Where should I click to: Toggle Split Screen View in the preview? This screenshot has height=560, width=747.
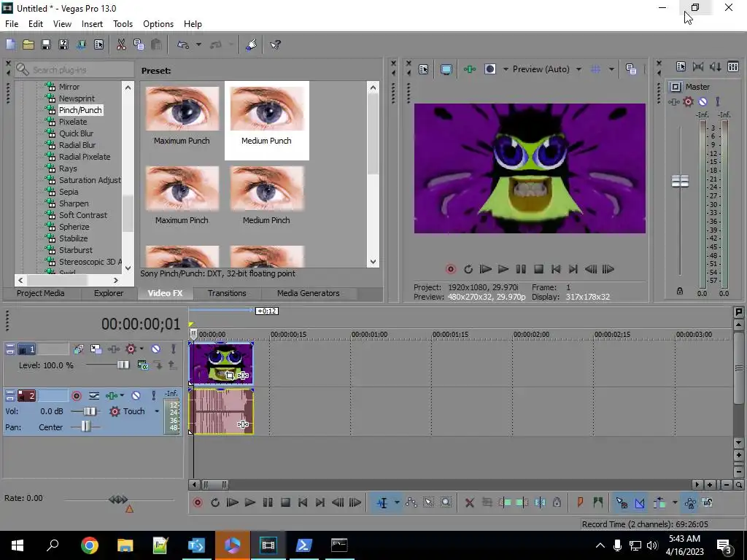click(490, 69)
